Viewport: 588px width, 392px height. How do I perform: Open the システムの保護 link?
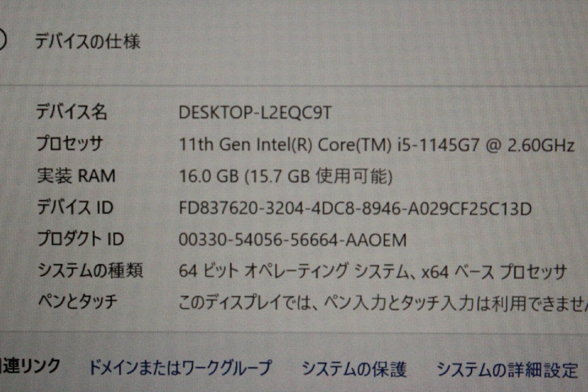coord(354,368)
